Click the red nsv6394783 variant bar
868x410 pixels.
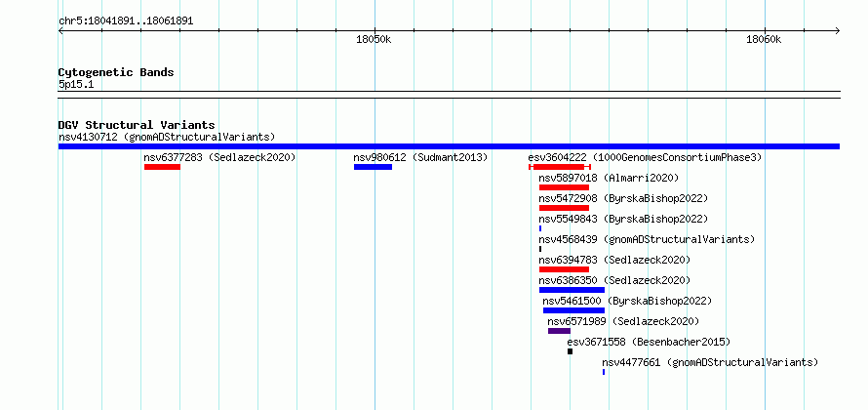(564, 269)
